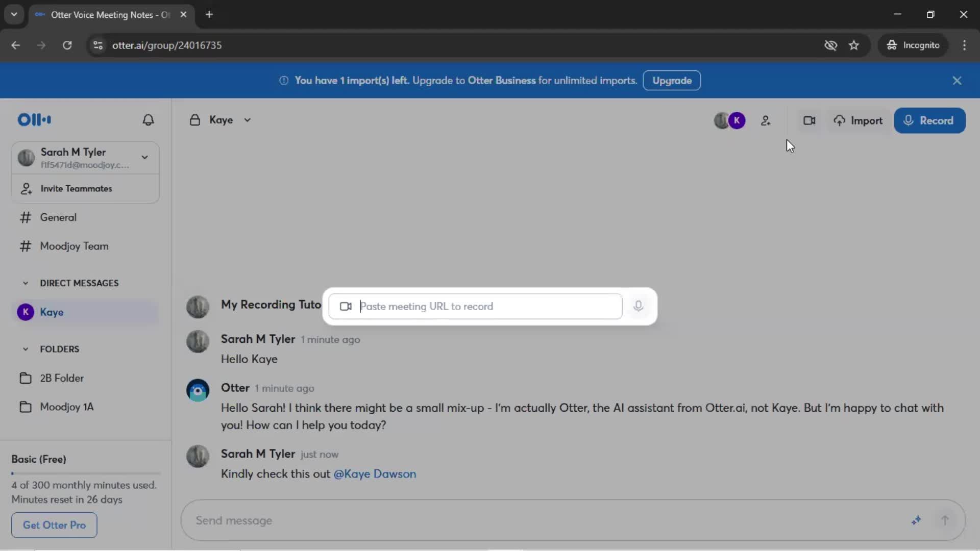This screenshot has height=551, width=980.
Task: Open the Kaye conversation dropdown
Action: point(248,120)
